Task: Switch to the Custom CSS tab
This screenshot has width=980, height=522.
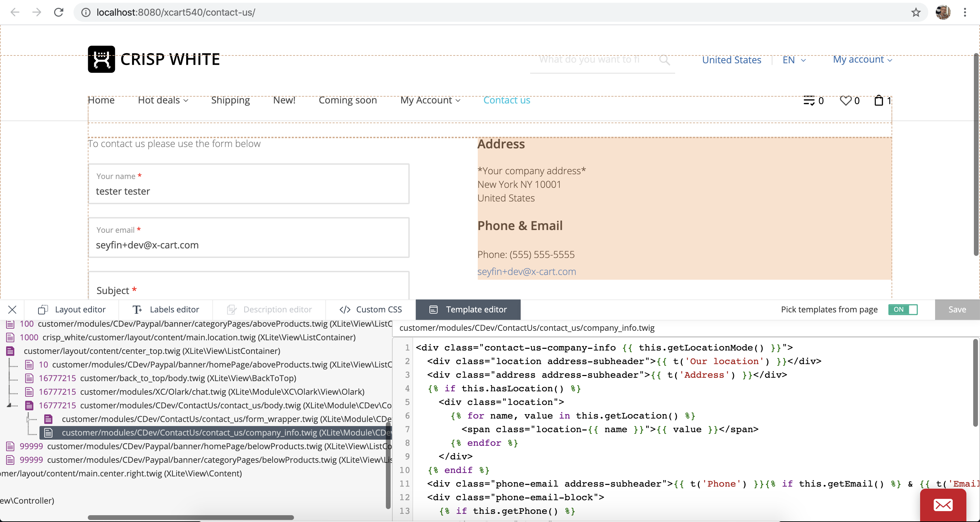Action: tap(371, 310)
